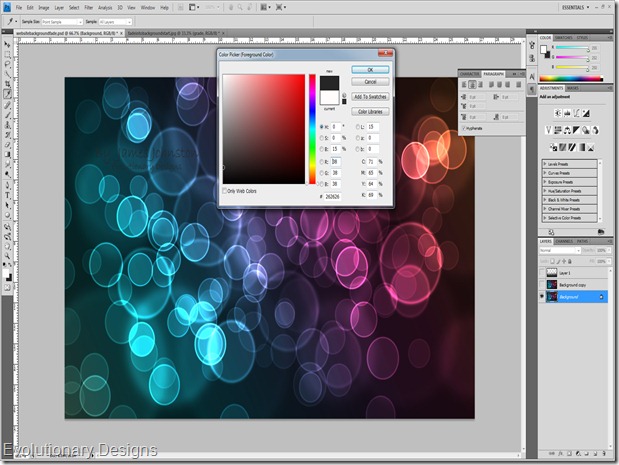Click the Levels adjustment icon
Screen dimensions: 619x465
[x=567, y=113]
